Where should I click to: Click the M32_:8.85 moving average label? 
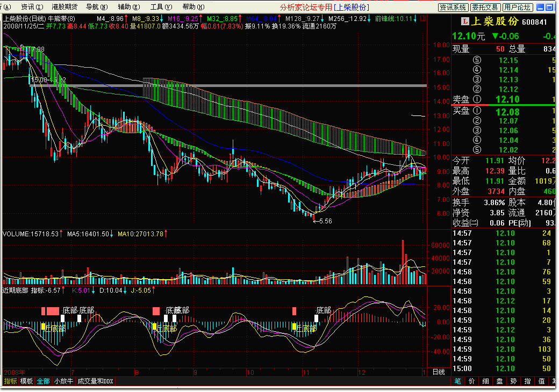(x=222, y=18)
